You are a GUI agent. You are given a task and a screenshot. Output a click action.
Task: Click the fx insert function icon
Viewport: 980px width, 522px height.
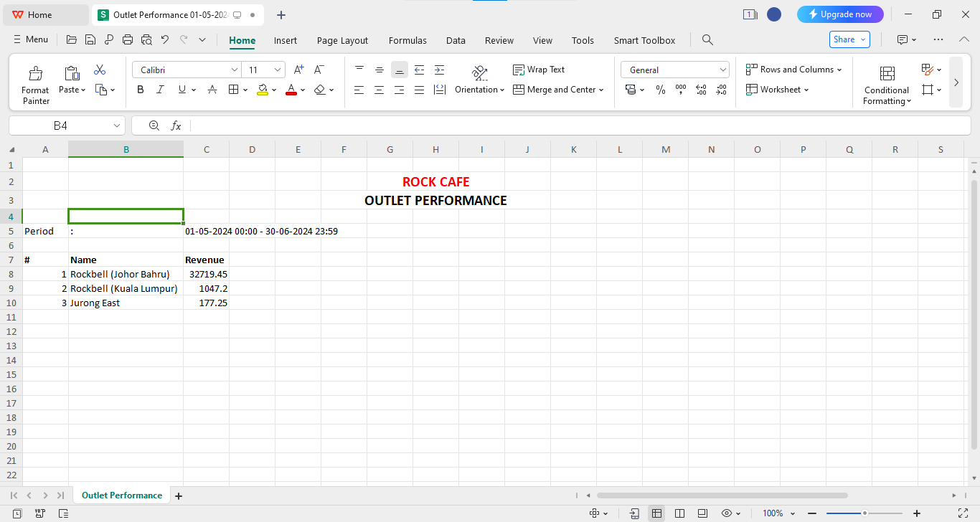176,125
